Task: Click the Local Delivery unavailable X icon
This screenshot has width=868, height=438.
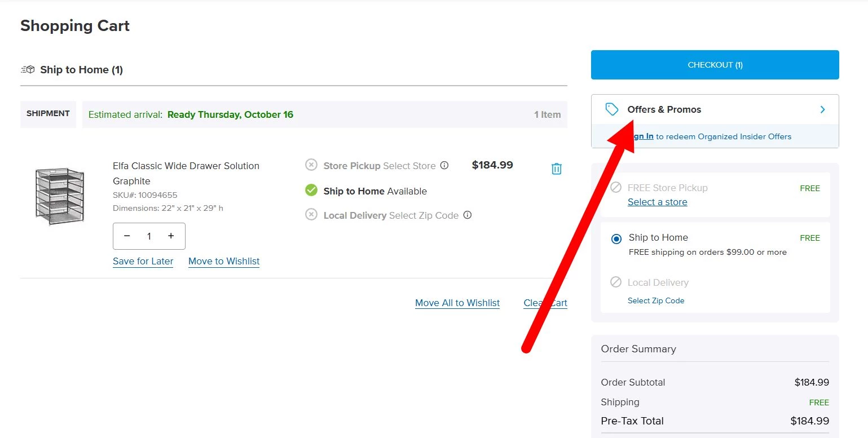Action: click(311, 214)
